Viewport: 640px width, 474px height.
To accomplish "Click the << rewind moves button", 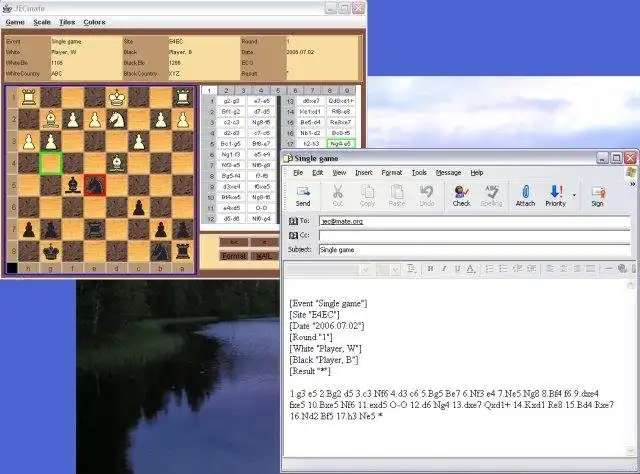I will point(234,242).
